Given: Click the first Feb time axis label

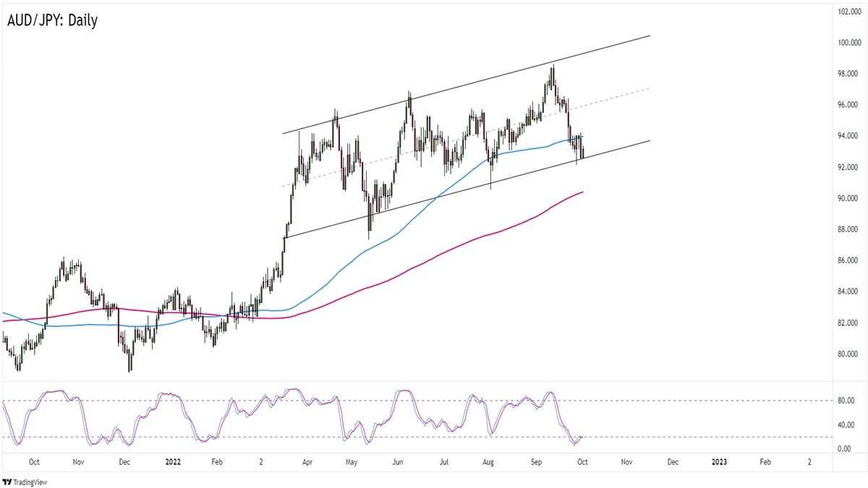Looking at the screenshot, I should point(216,462).
